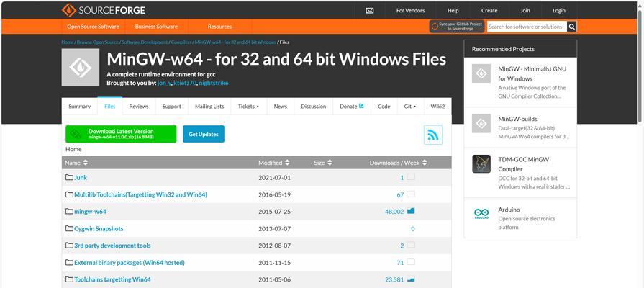Click the Donate external link icon
644x288 pixels.
pos(361,106)
